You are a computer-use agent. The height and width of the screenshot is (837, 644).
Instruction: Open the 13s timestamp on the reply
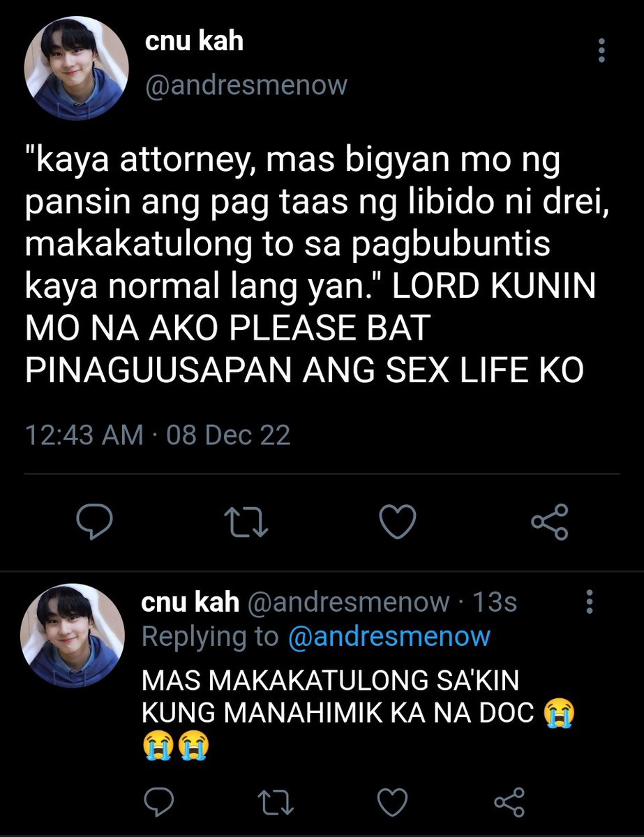495,603
